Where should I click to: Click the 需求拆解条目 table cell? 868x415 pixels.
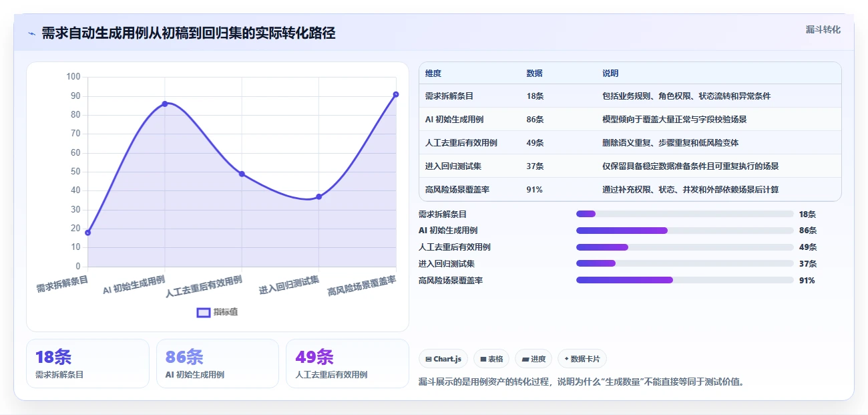449,96
